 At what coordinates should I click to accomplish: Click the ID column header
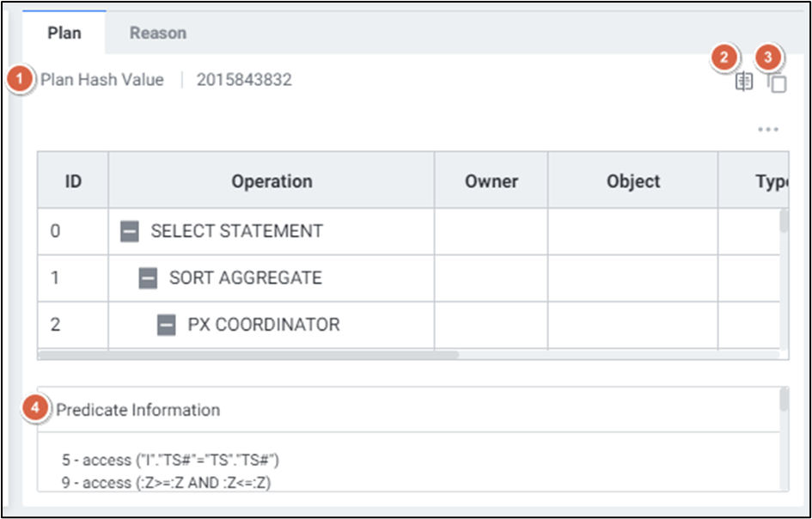pos(73,181)
